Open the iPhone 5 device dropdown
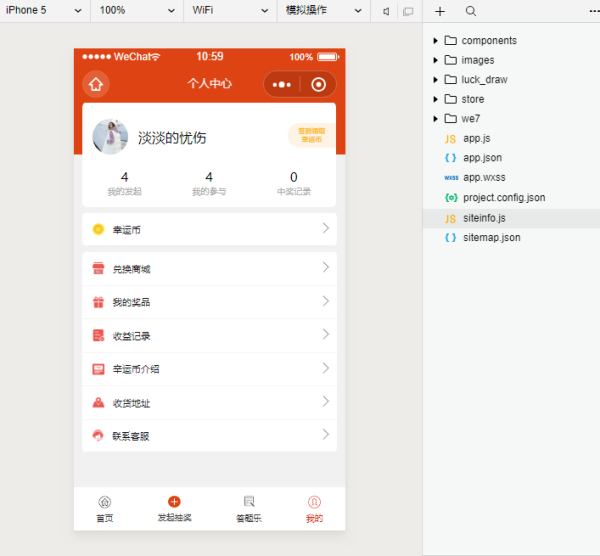Screen dimensions: 600x556 (45, 10)
